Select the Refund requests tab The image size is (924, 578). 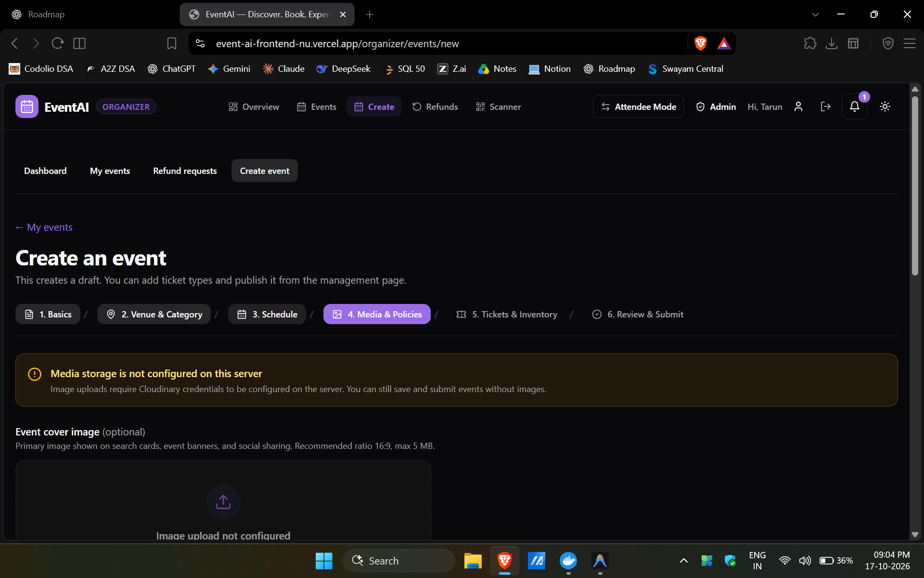click(185, 171)
